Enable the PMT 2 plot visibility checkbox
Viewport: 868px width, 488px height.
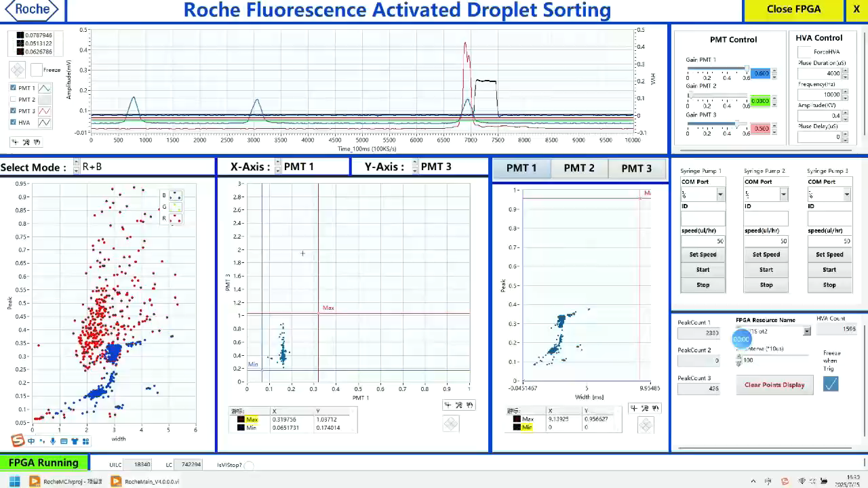(x=14, y=100)
